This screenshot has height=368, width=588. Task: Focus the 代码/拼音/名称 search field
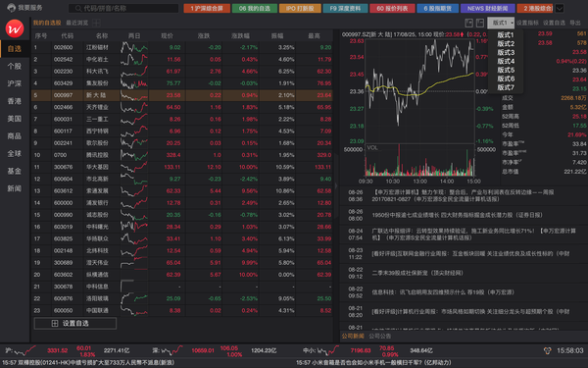[123, 8]
